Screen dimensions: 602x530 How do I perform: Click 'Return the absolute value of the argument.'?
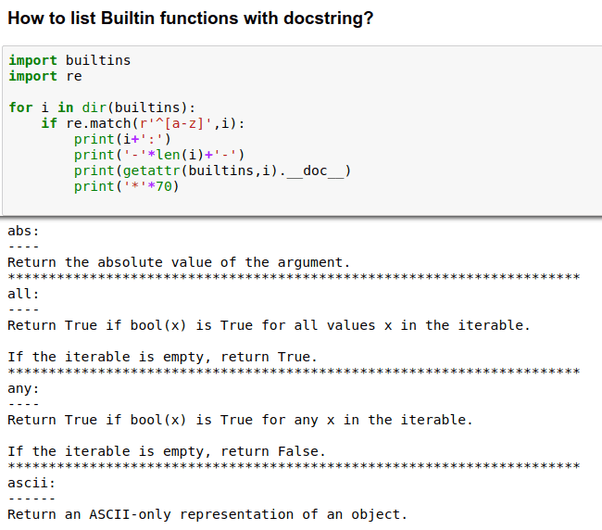pyautogui.click(x=179, y=262)
